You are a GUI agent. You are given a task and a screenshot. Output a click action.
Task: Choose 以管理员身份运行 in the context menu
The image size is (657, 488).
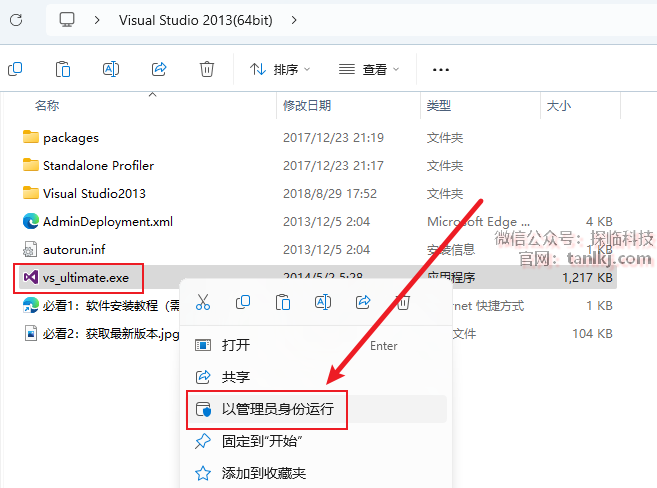pos(316,409)
